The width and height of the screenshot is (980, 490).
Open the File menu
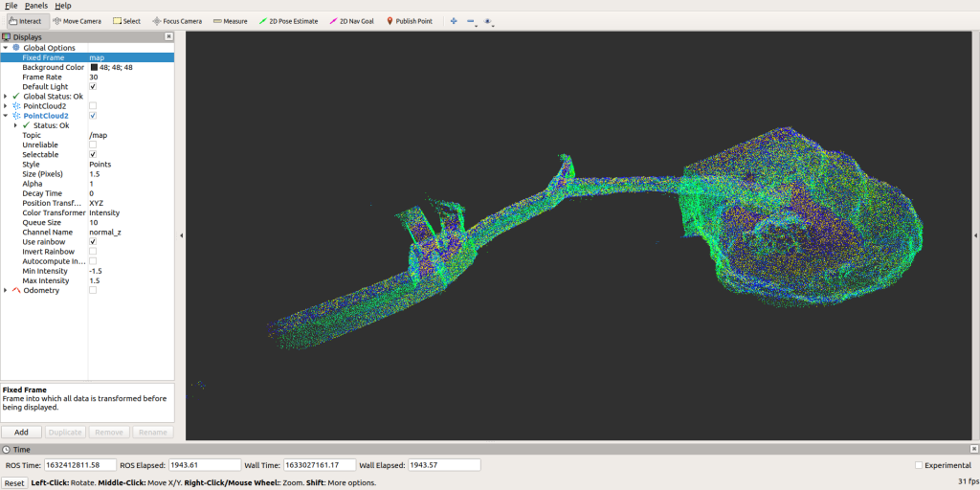click(x=11, y=6)
